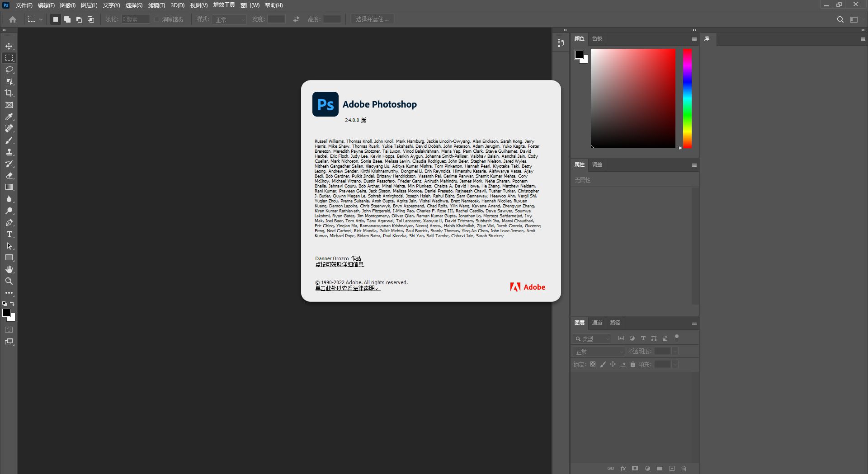
Task: Click the create new layer icon
Action: point(672,469)
